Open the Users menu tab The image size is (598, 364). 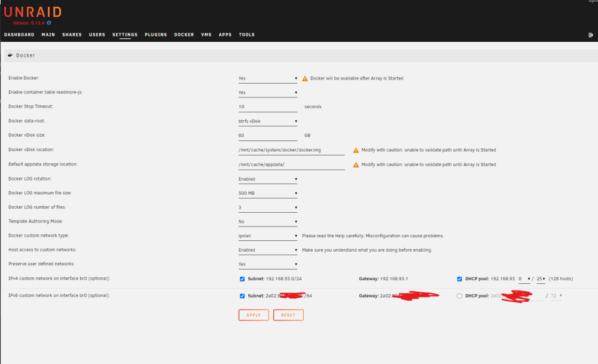97,35
